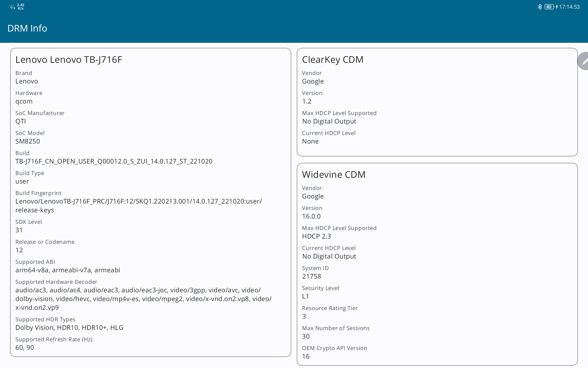Screen dimensions: 588x368
Task: Tap the 17:14:53 clock
Action: (569, 7)
